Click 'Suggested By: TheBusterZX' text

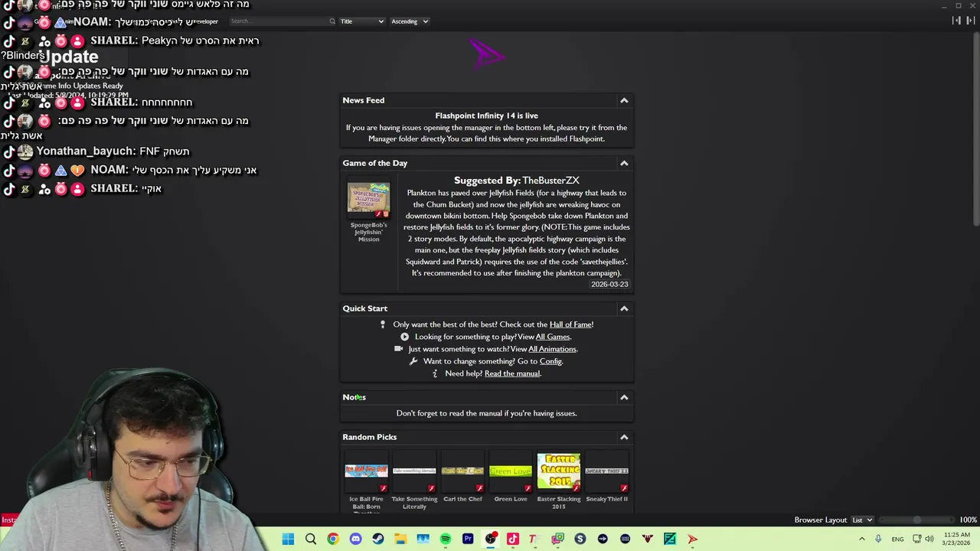coord(517,181)
